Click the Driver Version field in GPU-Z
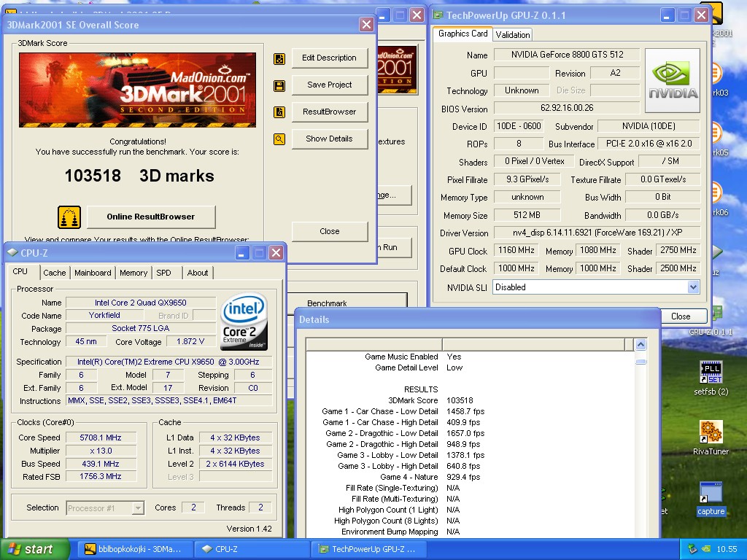Viewport: 747px width, 560px height. 597,233
